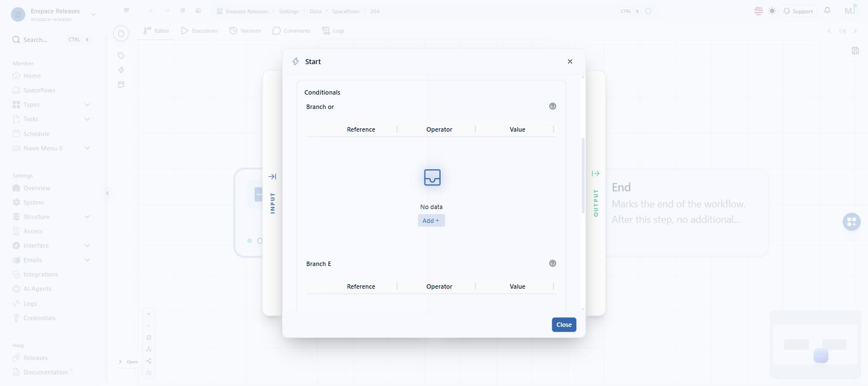Switch to the Executions tab
Viewport: 868px width, 386px height.
[200, 31]
